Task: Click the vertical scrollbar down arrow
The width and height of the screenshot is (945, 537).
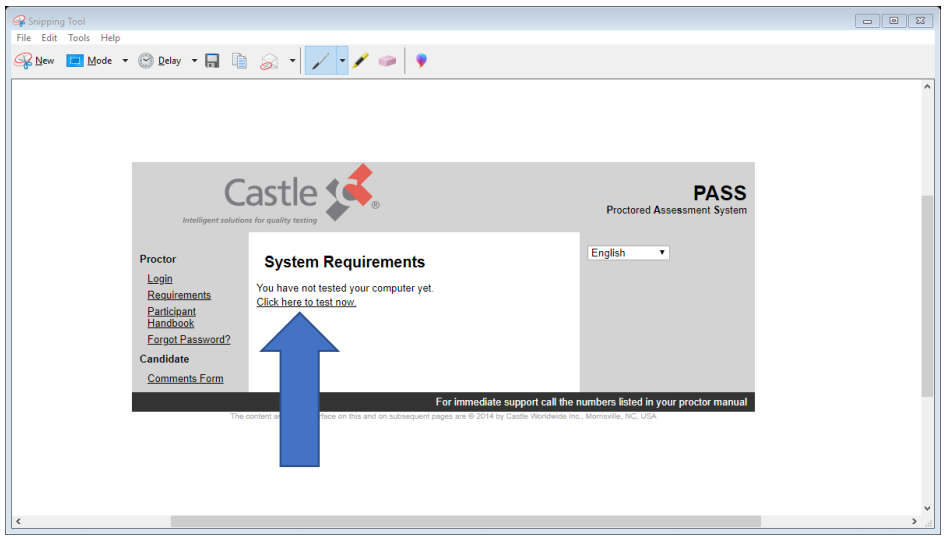Action: point(927,508)
